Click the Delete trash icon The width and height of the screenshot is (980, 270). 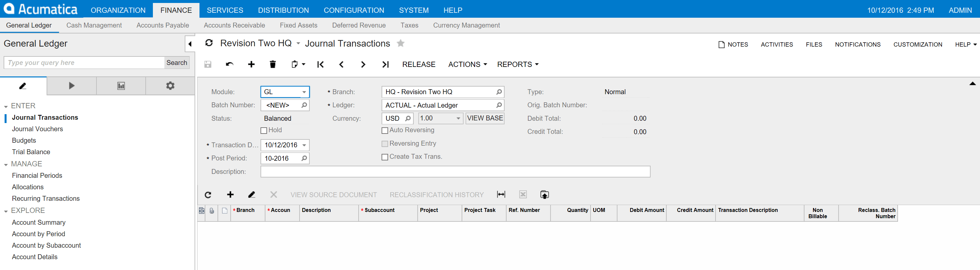click(x=272, y=64)
